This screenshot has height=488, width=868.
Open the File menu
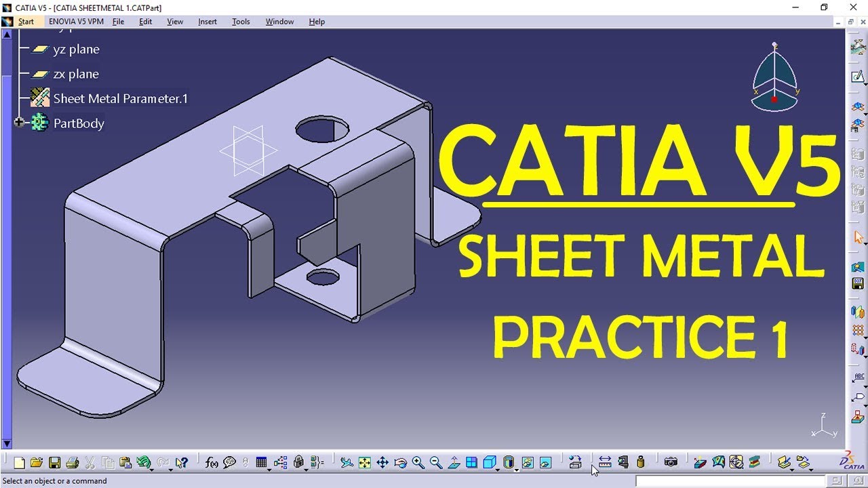tap(118, 22)
